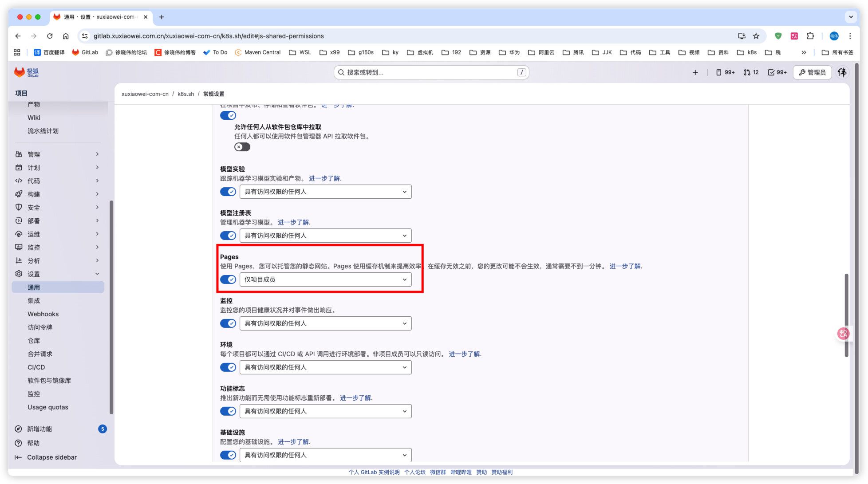Viewport: 868px width, 484px height.
Task: Click the plus create-new icon
Action: click(695, 72)
